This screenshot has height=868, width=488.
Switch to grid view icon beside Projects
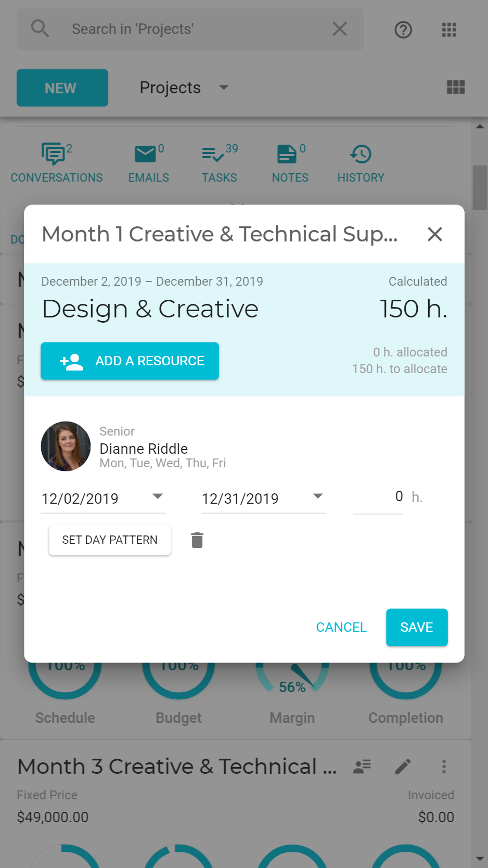click(x=456, y=87)
